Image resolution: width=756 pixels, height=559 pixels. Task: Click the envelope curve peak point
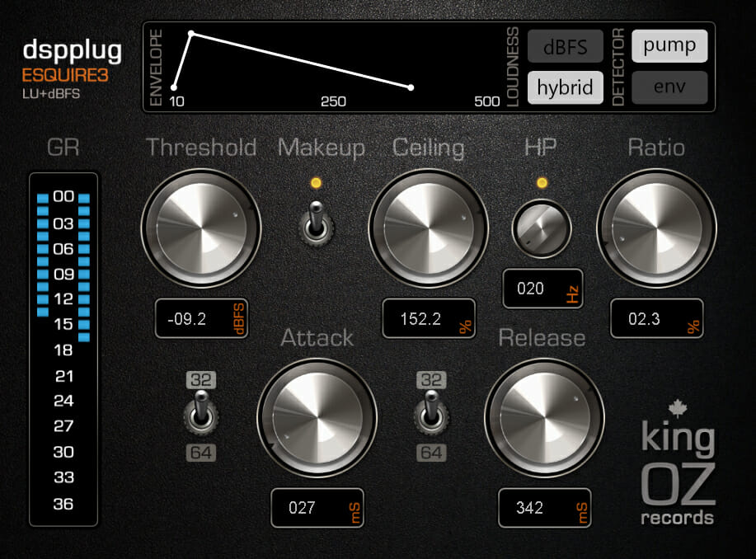pyautogui.click(x=191, y=34)
